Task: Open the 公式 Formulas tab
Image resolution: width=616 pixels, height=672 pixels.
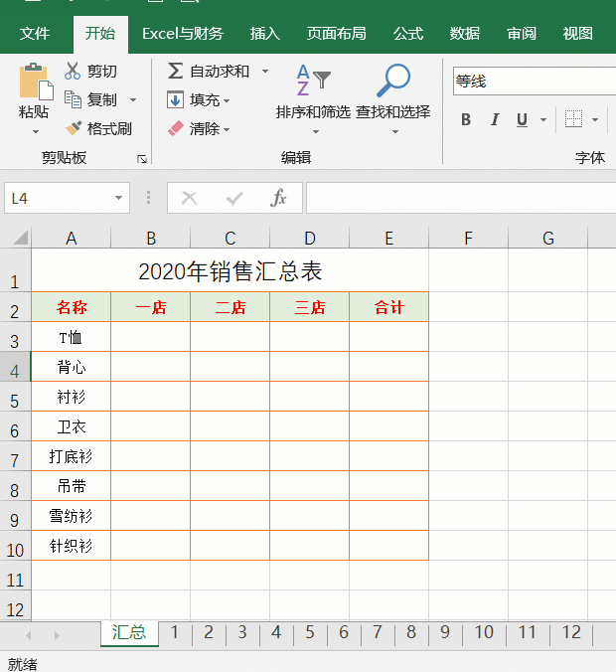Action: pyautogui.click(x=408, y=34)
